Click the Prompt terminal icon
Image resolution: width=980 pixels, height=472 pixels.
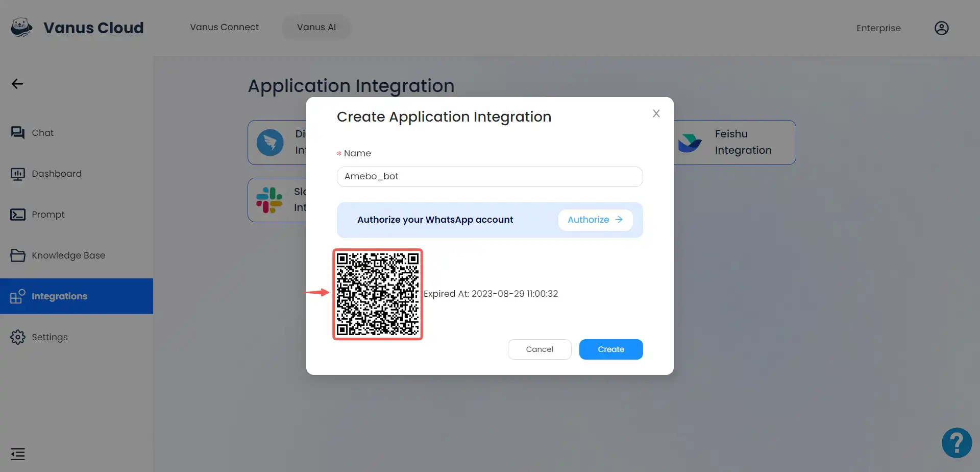coord(18,215)
